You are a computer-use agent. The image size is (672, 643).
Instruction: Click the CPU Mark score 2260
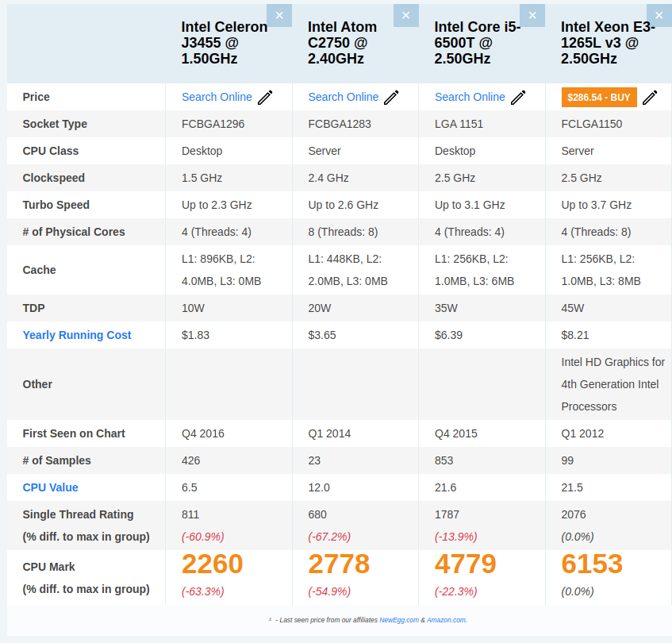(212, 564)
